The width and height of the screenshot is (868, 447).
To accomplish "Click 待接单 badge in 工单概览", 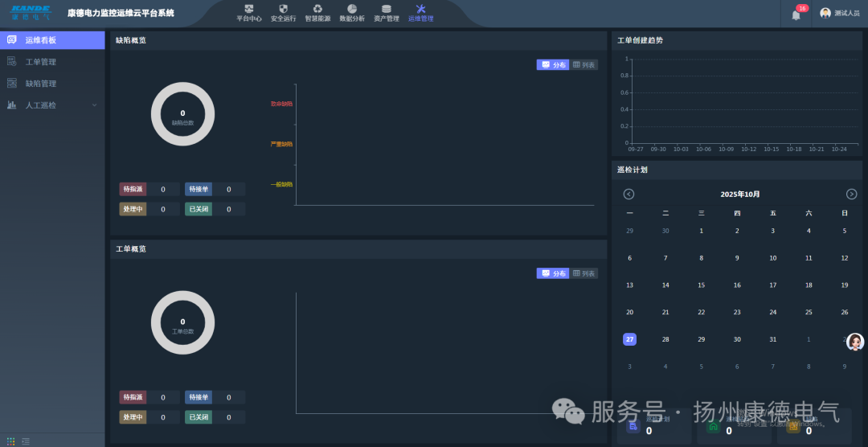I will click(199, 397).
